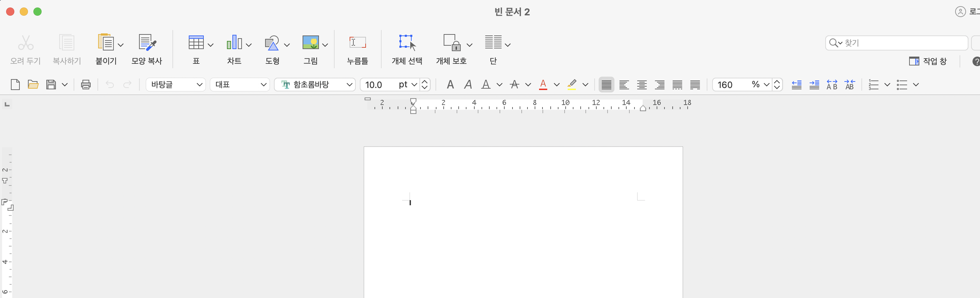The image size is (980, 298).
Task: Apply the yellow highlighter color
Action: pyautogui.click(x=571, y=85)
